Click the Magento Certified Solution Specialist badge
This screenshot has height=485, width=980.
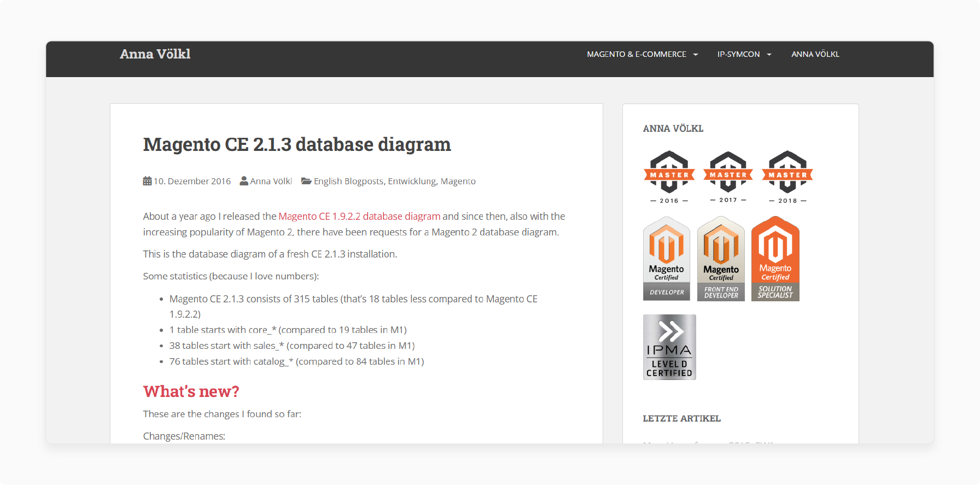(775, 259)
